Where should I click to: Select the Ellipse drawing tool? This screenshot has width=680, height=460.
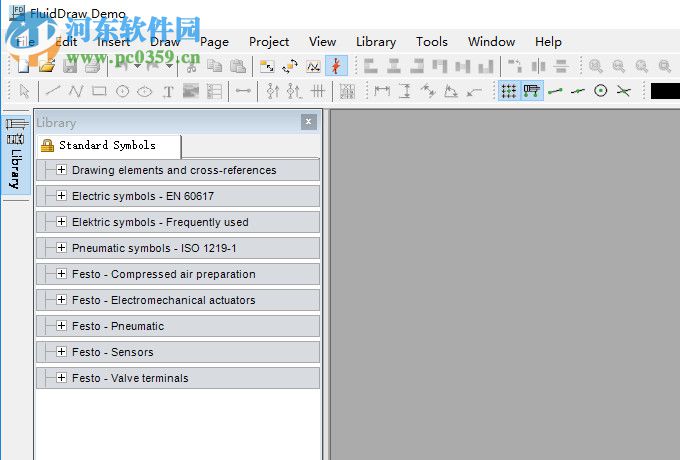coord(145,91)
